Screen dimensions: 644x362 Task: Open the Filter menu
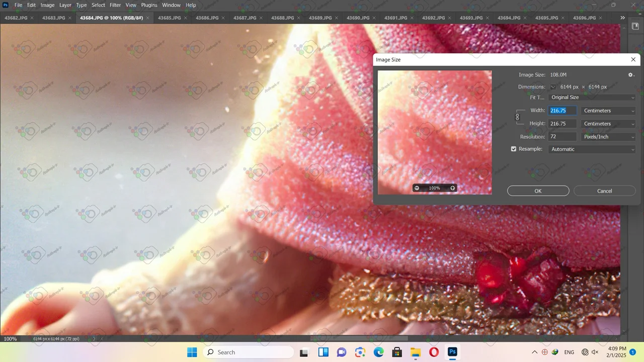click(115, 5)
